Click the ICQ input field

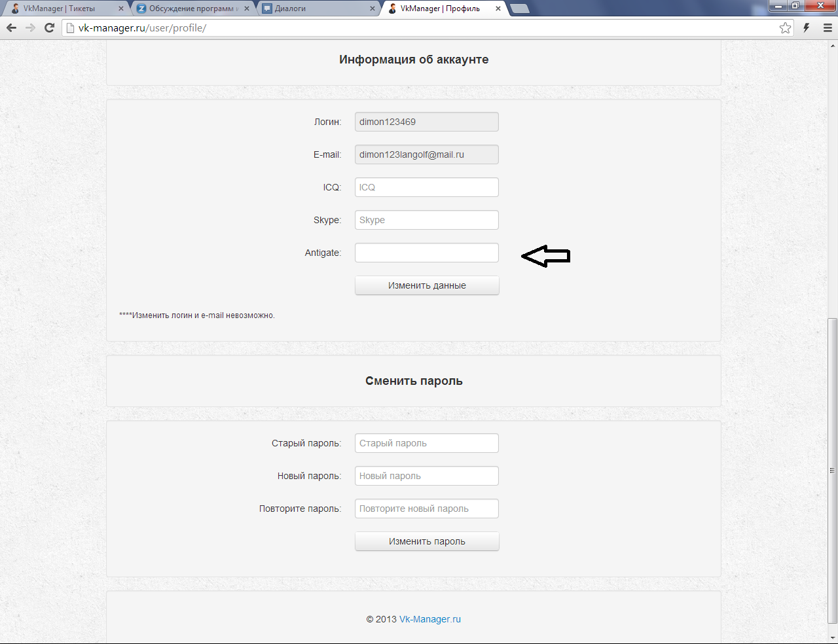pos(427,187)
